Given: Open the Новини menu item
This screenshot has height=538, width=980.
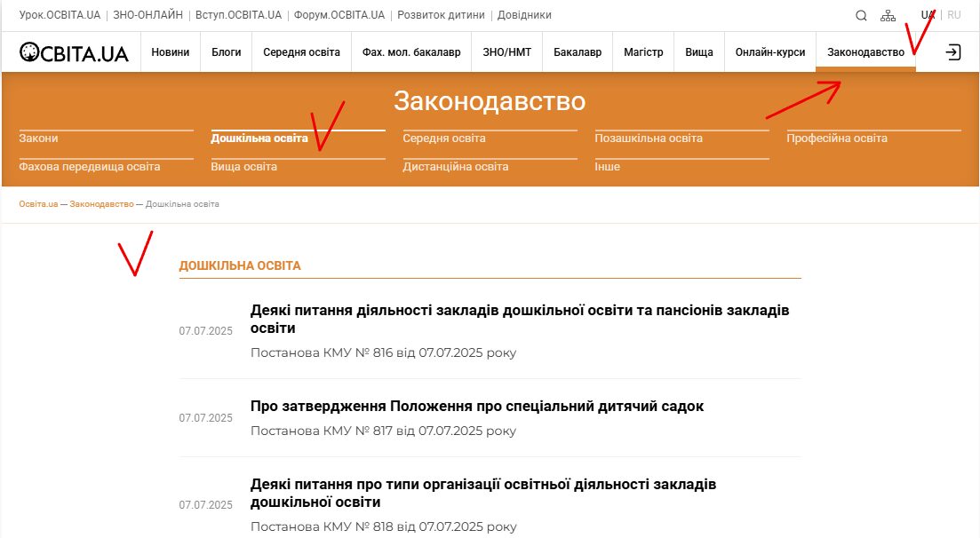Looking at the screenshot, I should click(x=170, y=52).
